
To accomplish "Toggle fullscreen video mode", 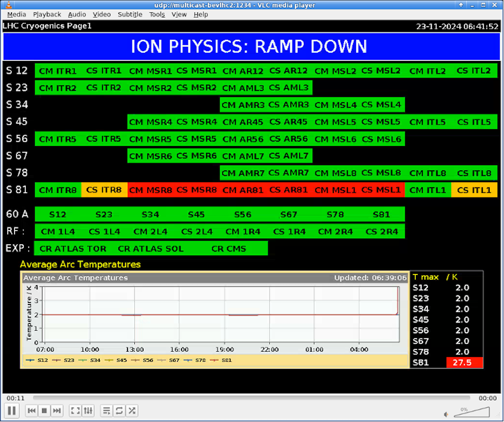I will (x=75, y=410).
